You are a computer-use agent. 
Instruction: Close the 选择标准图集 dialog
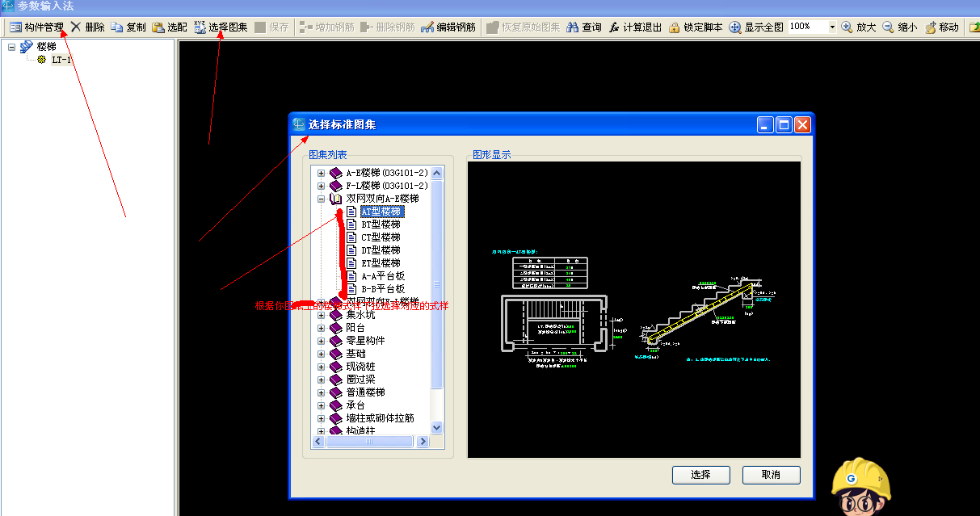click(x=802, y=124)
